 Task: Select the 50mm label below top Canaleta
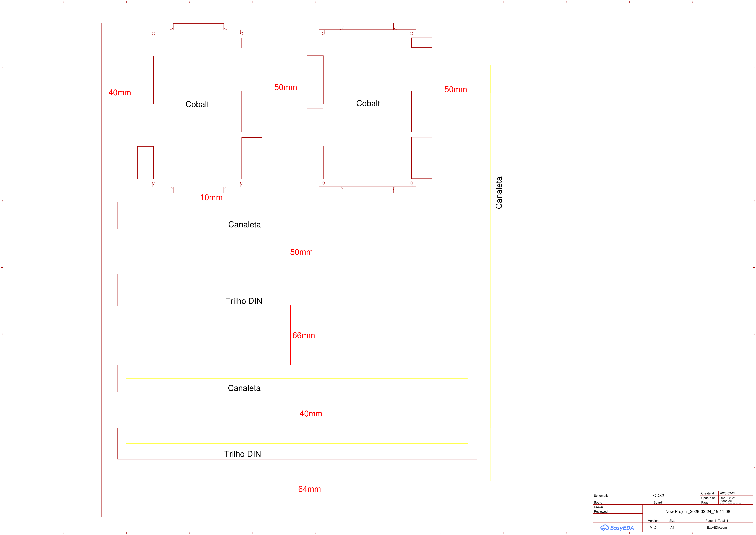pos(301,252)
